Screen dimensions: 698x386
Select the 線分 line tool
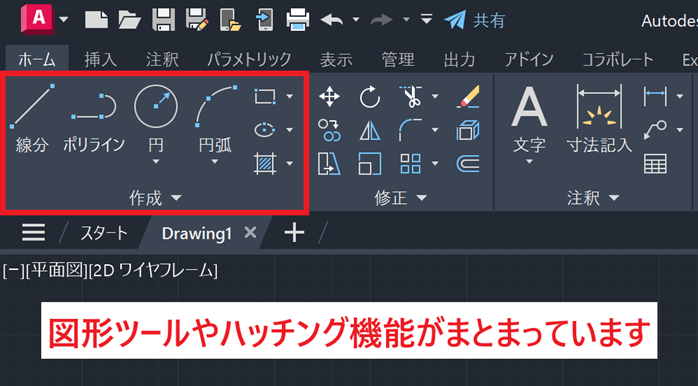pos(32,118)
